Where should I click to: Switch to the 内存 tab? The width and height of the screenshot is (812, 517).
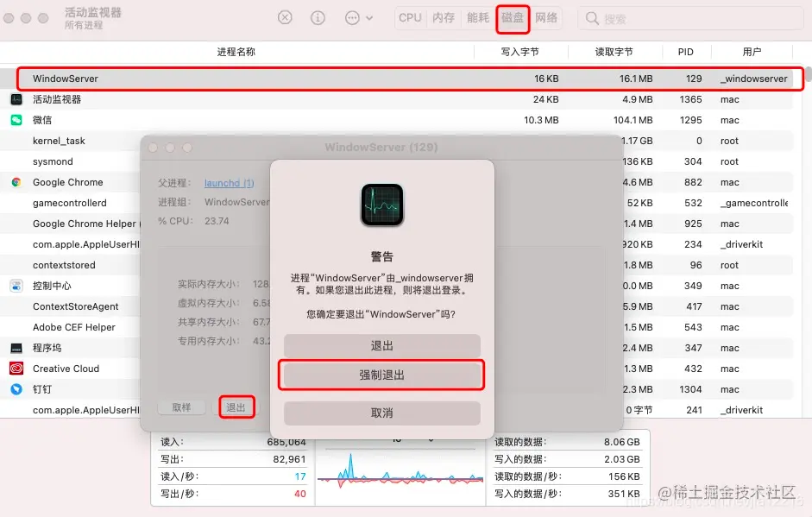click(443, 17)
